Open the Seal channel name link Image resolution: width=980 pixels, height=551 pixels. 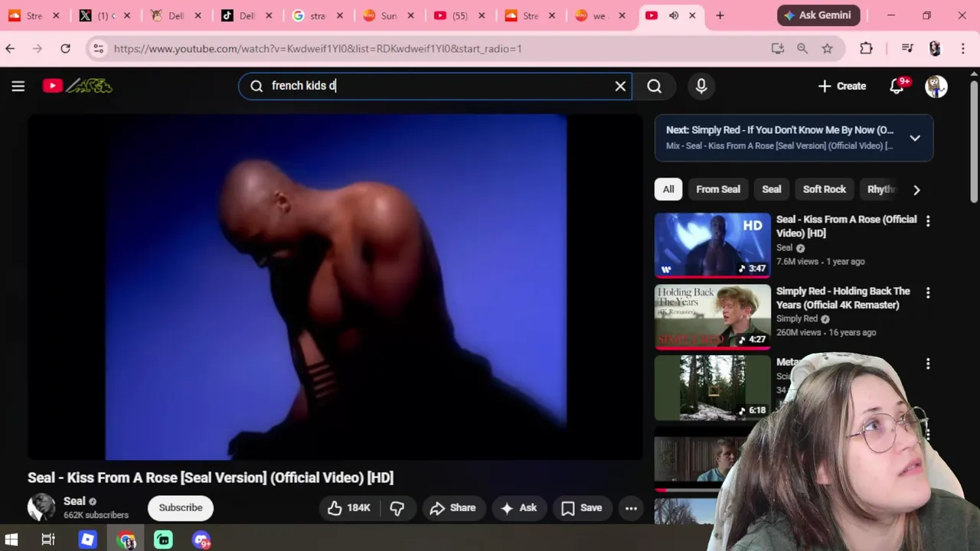[x=74, y=500]
